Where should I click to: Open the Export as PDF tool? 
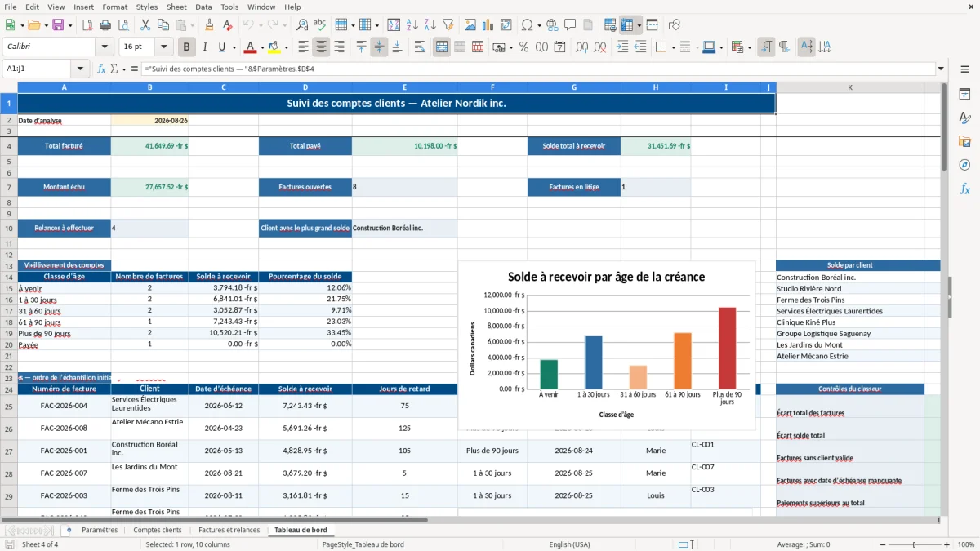[x=87, y=25]
